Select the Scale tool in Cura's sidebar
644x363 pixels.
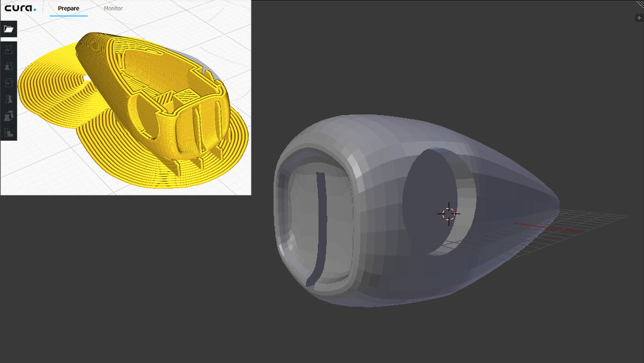click(x=9, y=67)
